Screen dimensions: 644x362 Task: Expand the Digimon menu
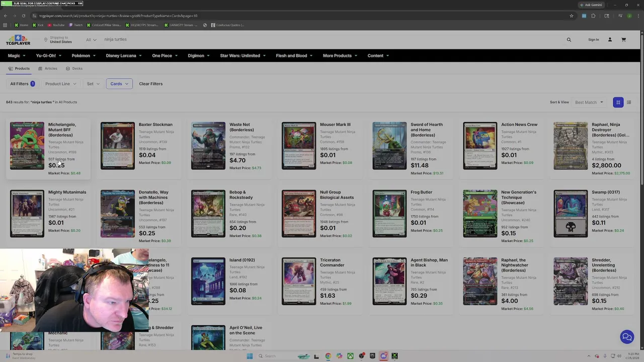[x=199, y=56]
